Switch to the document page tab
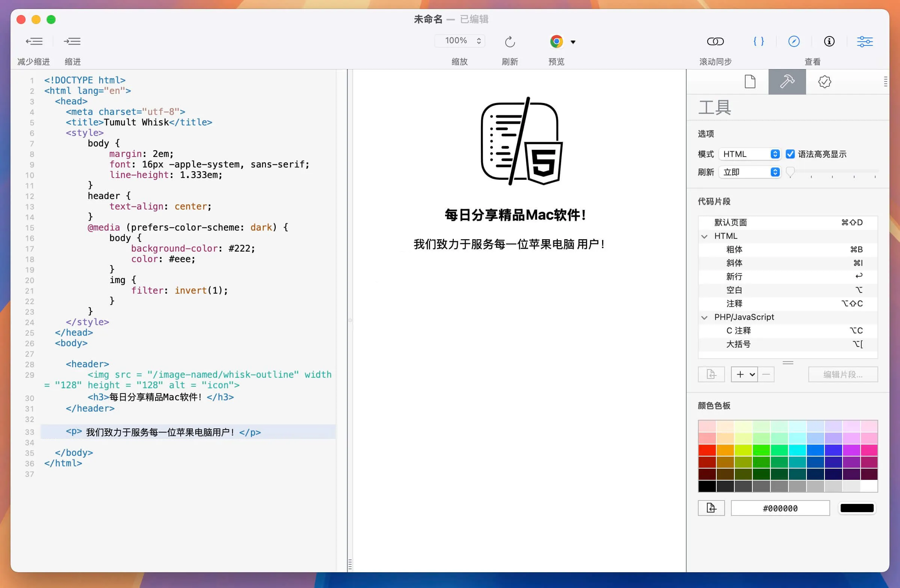The image size is (900, 588). pos(750,81)
